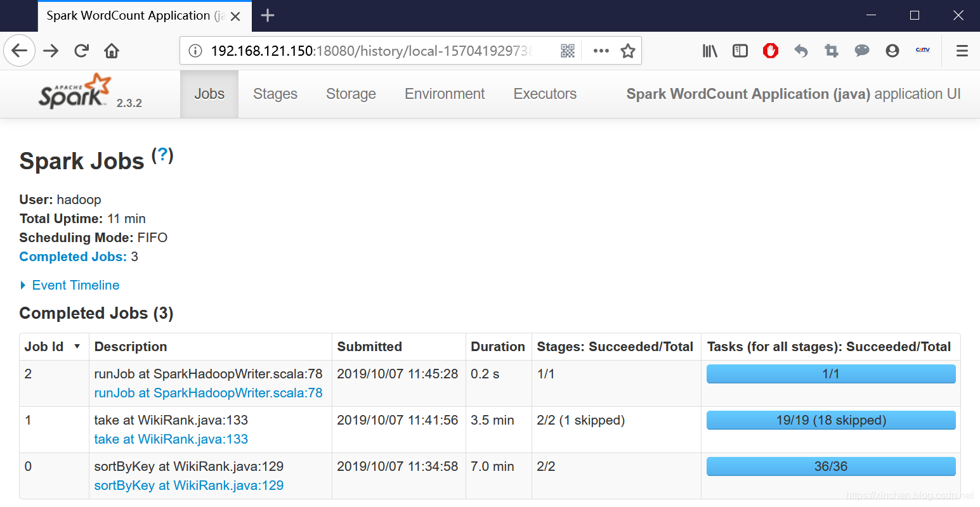Screen dimensions: 980x507
Task: Open sortByKey at WikiRank.java:129 link
Action: [x=188, y=485]
